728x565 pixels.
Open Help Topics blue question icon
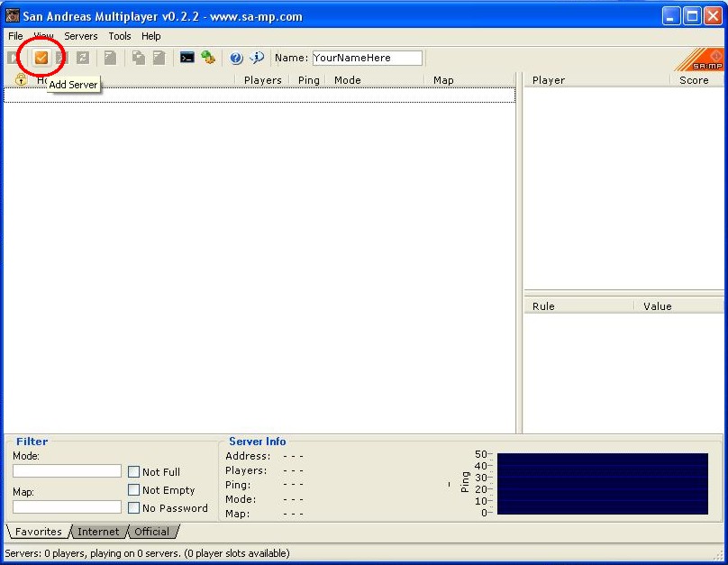pyautogui.click(x=236, y=58)
